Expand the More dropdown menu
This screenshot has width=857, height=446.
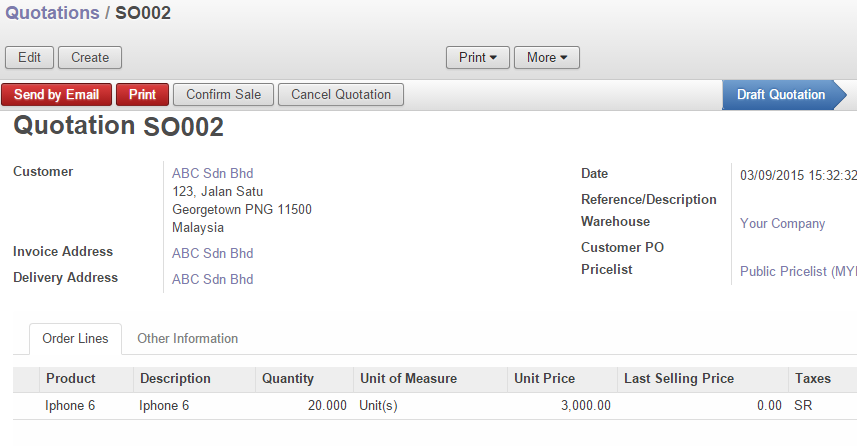point(546,58)
